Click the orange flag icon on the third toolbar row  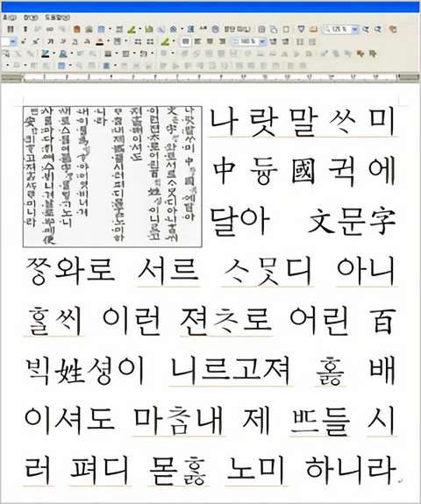click(x=360, y=53)
